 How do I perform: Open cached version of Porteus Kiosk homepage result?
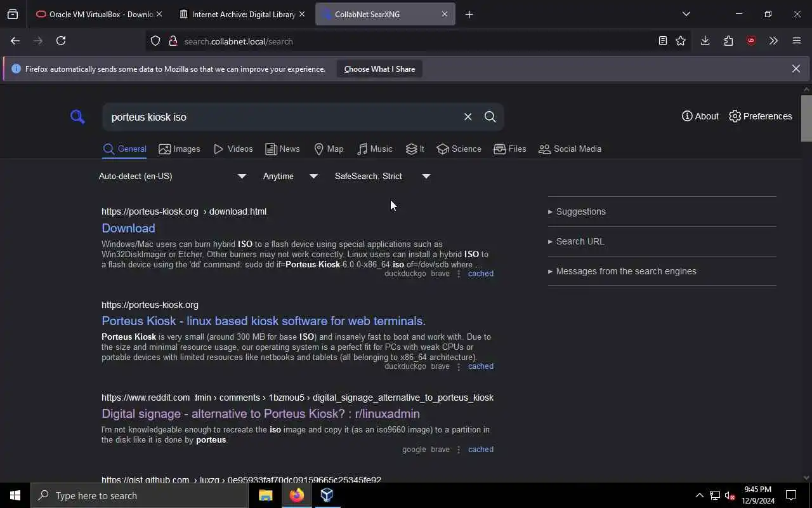pyautogui.click(x=480, y=366)
